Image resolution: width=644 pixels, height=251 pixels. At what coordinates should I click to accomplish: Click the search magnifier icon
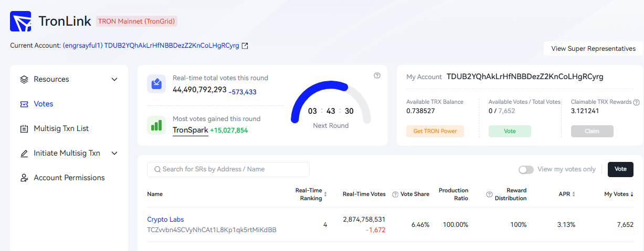click(157, 169)
